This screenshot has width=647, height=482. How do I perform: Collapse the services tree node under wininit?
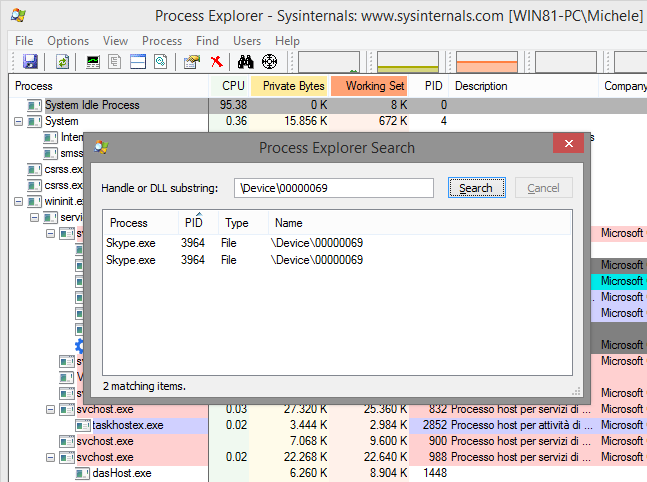(34, 217)
